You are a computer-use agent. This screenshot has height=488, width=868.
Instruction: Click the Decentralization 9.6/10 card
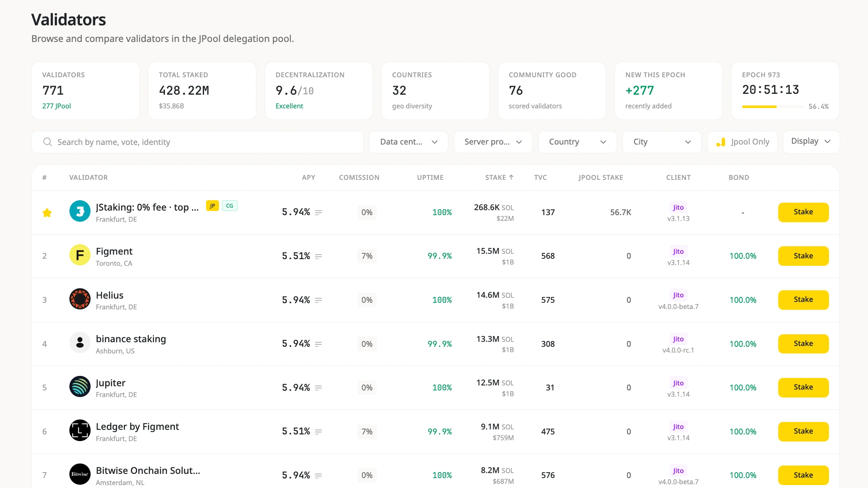click(x=319, y=91)
